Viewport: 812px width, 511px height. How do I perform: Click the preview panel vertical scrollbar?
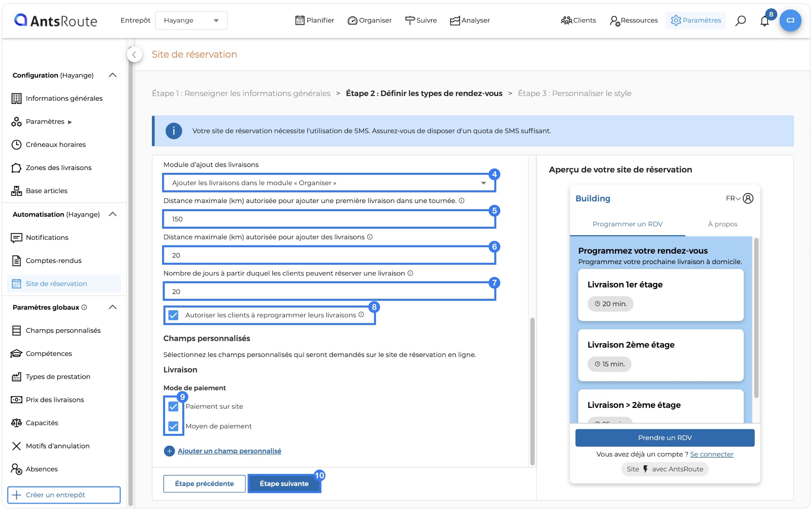coord(756,318)
